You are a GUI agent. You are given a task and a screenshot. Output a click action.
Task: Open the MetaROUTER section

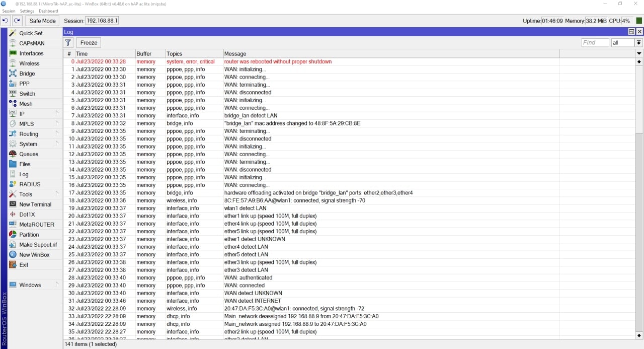(x=37, y=225)
